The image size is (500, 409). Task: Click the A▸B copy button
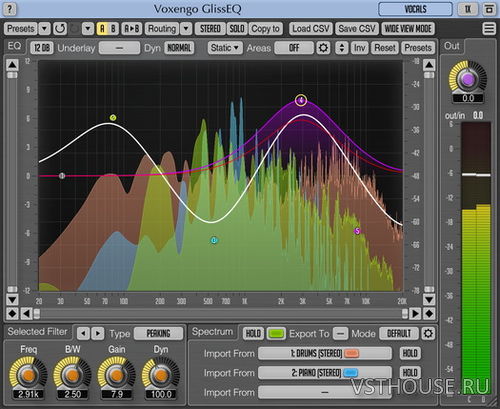click(x=132, y=29)
